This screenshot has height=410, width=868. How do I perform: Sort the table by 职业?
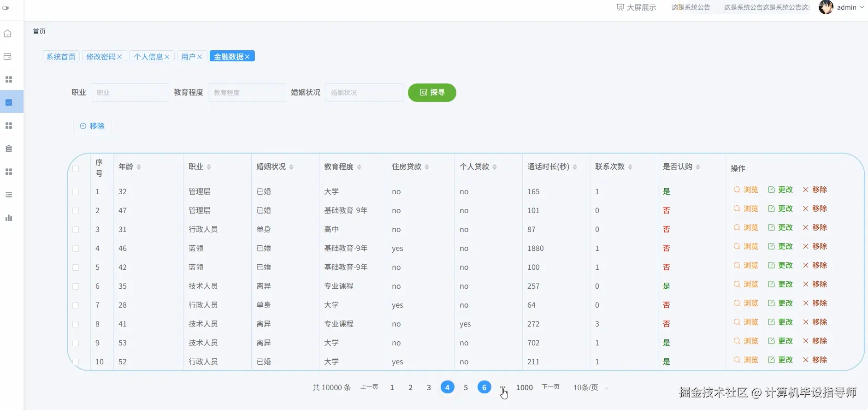pyautogui.click(x=209, y=166)
